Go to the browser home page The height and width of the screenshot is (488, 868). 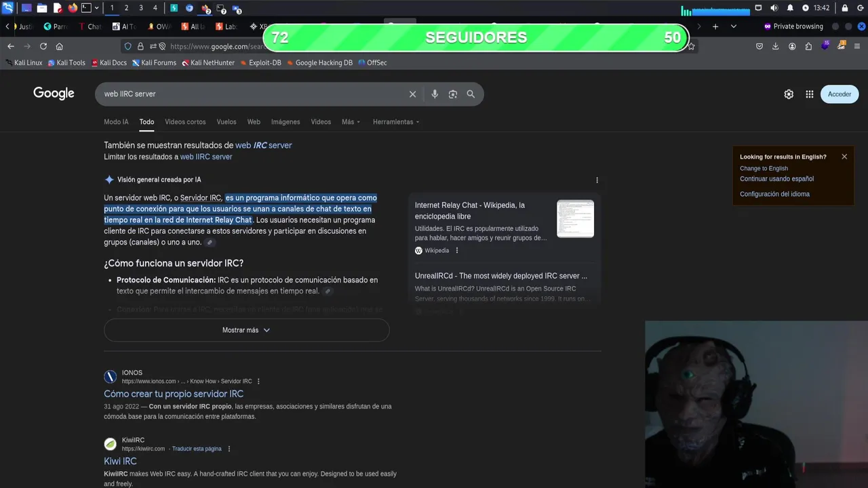60,46
